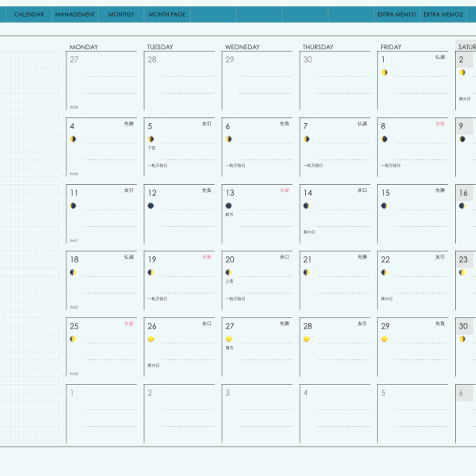Click the yellow moon icon on Thursday 28
The width and height of the screenshot is (476, 476).
tap(307, 339)
